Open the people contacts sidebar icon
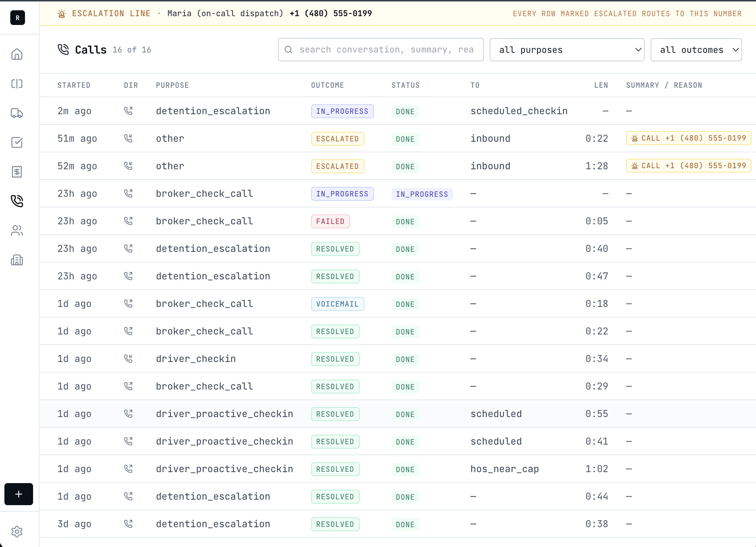This screenshot has height=547, width=756. pos(17,231)
